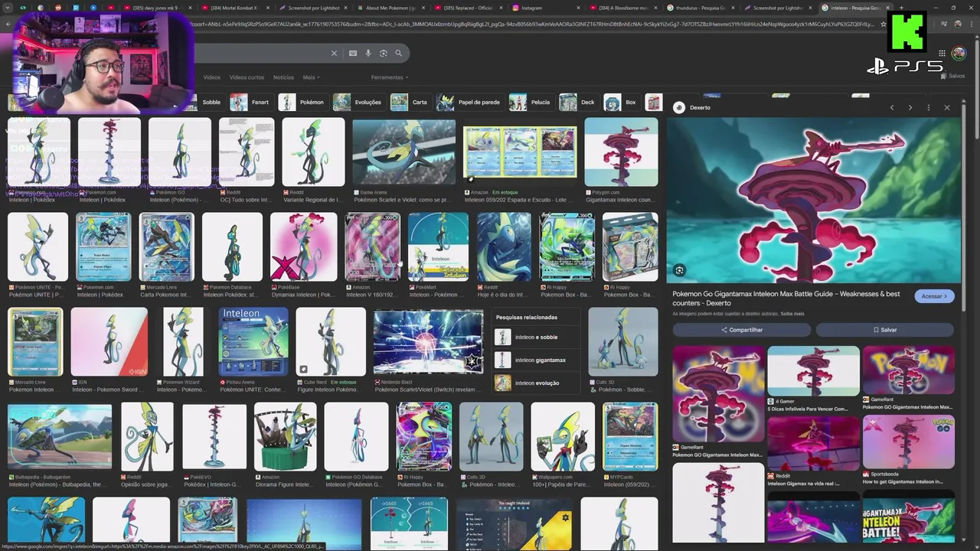Open the Cults 3D Sobble evolution thumbnail

tap(622, 342)
